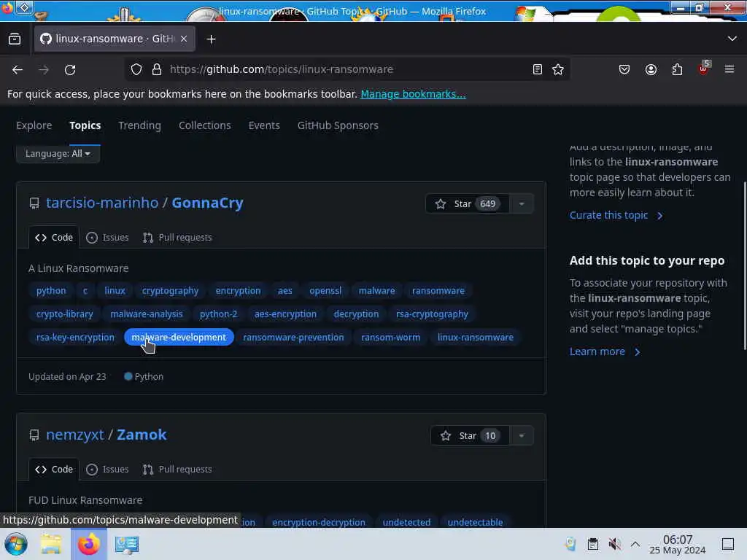The height and width of the screenshot is (560, 747).
Task: Bookmark this page with the star icon
Action: coord(558,69)
